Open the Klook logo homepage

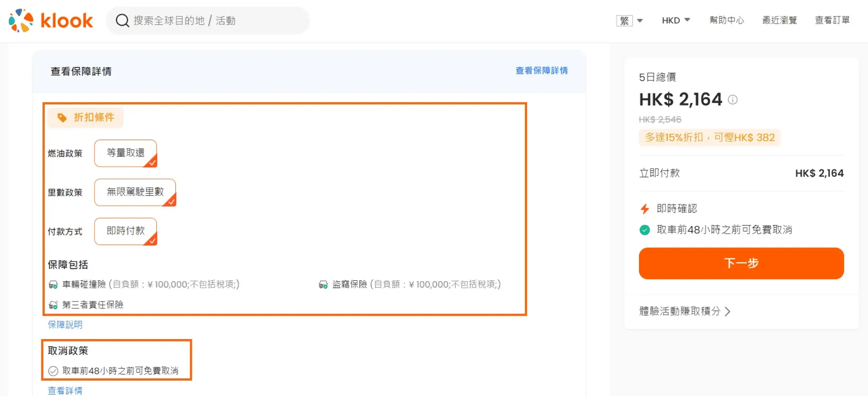pyautogui.click(x=51, y=20)
